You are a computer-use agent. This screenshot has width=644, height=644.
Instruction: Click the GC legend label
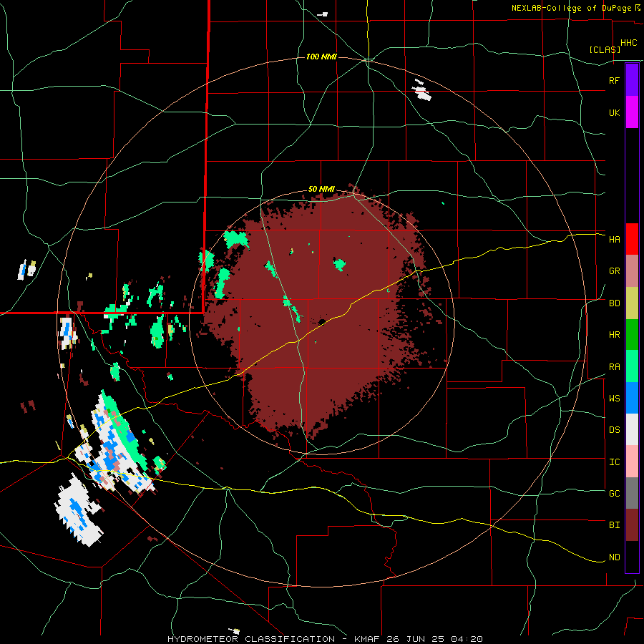click(x=614, y=494)
